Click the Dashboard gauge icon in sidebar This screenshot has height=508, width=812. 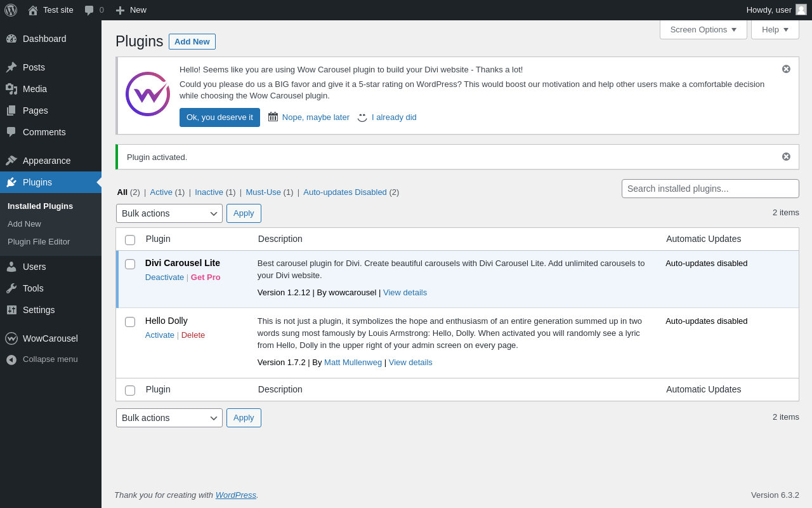11,39
